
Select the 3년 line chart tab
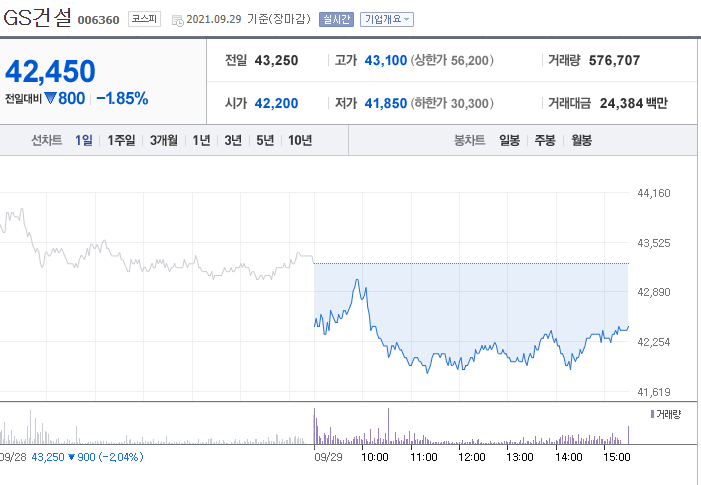click(x=233, y=140)
